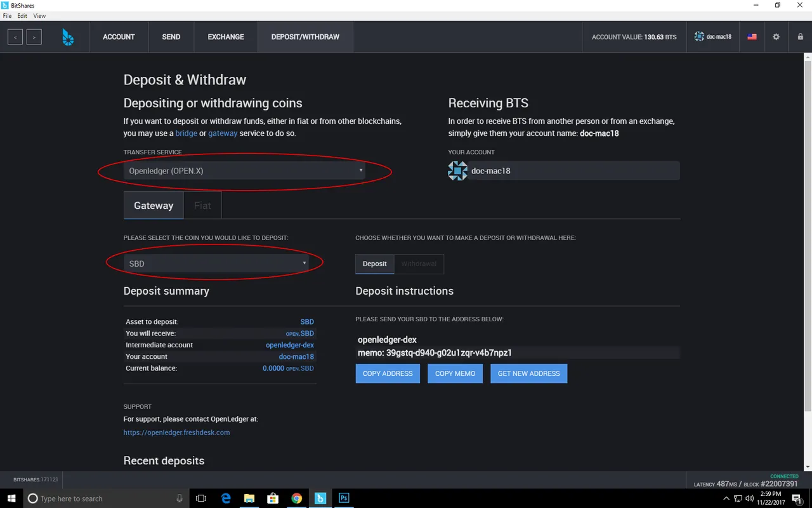
Task: Select the Gateway tab
Action: 154,205
